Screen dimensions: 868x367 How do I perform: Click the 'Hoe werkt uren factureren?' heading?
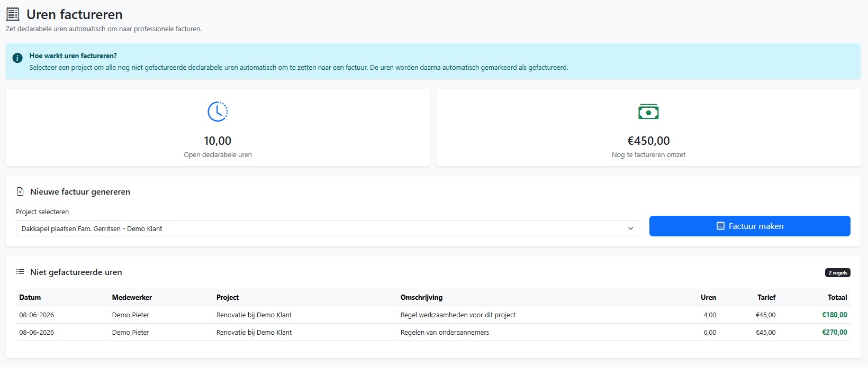point(73,56)
